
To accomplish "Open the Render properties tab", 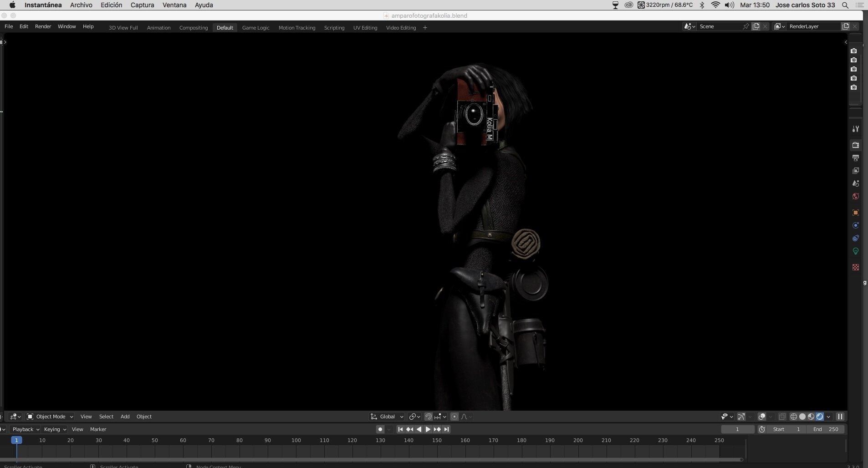I will coord(855,145).
